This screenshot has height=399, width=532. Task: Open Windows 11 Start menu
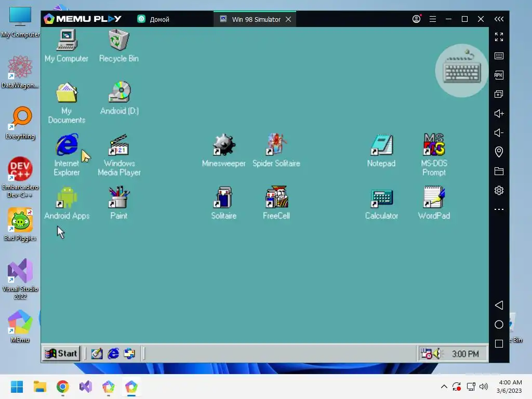17,387
